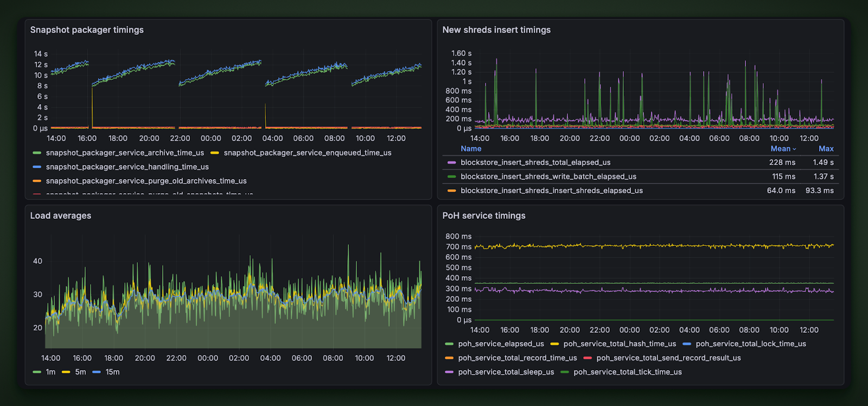Toggle snapshot_packager_service_archive_time_us legend series

pos(125,153)
